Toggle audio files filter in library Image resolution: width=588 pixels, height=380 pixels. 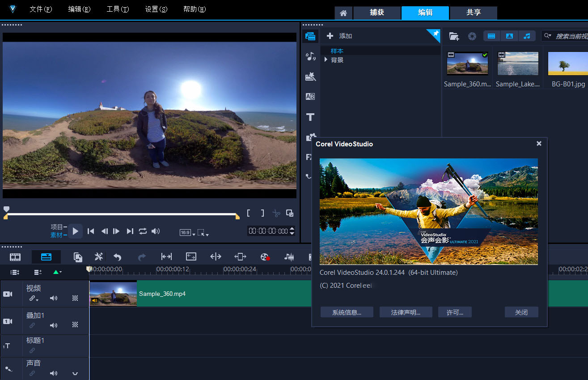[x=527, y=36]
